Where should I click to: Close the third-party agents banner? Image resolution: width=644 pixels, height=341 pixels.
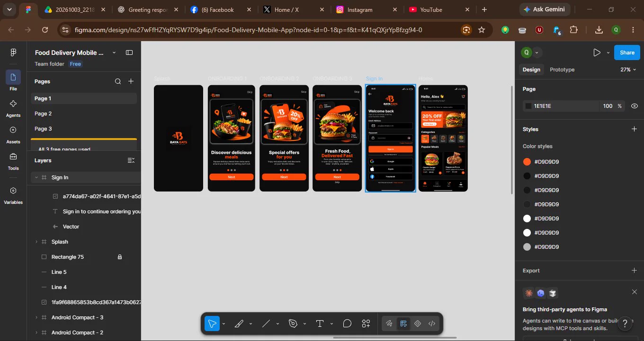(635, 292)
